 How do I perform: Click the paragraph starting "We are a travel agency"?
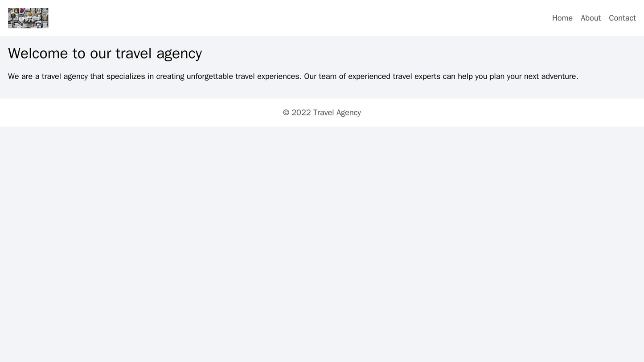(293, 77)
